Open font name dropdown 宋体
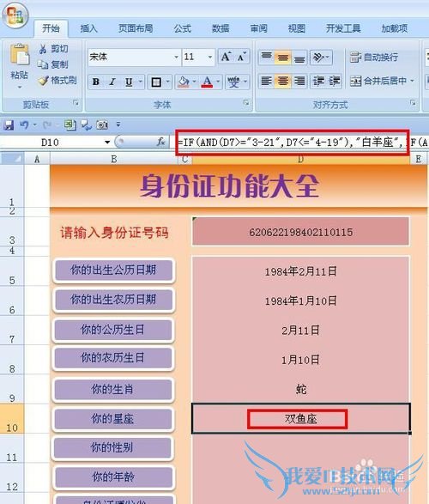The image size is (429, 504). tap(176, 57)
